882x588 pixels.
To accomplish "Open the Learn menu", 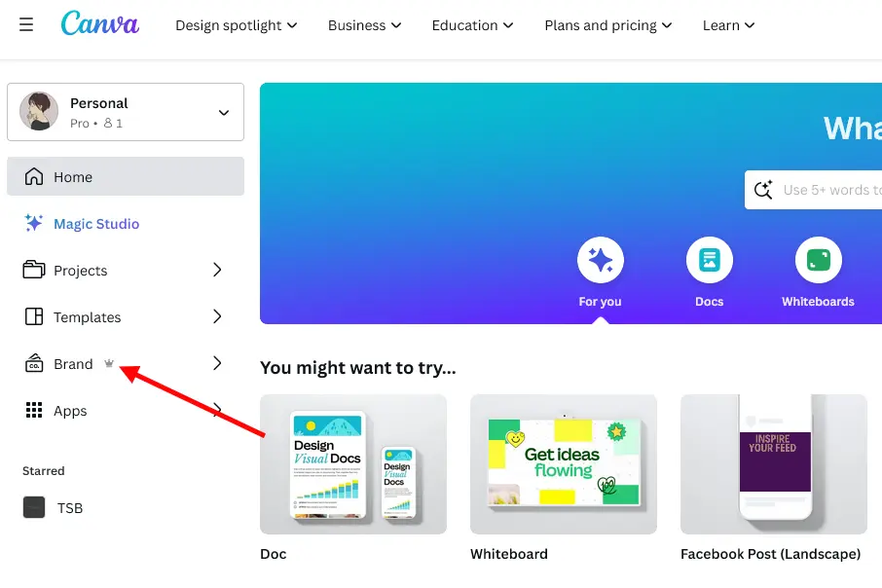I will [728, 25].
